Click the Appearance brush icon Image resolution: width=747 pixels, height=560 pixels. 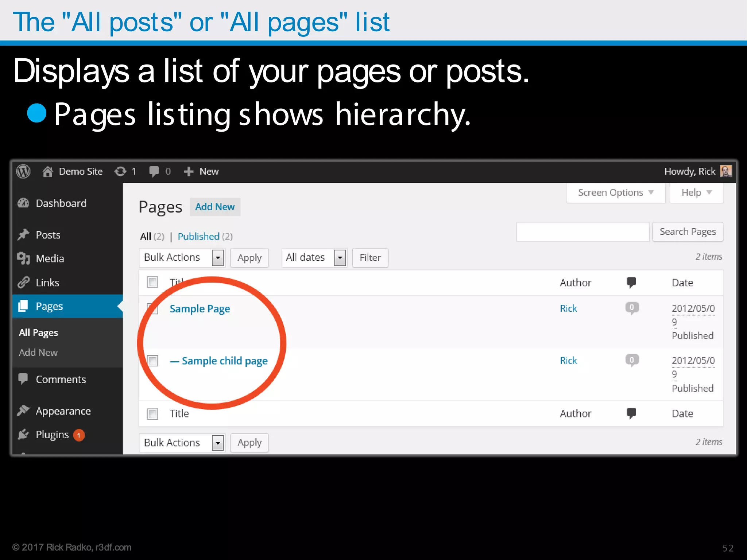23,411
